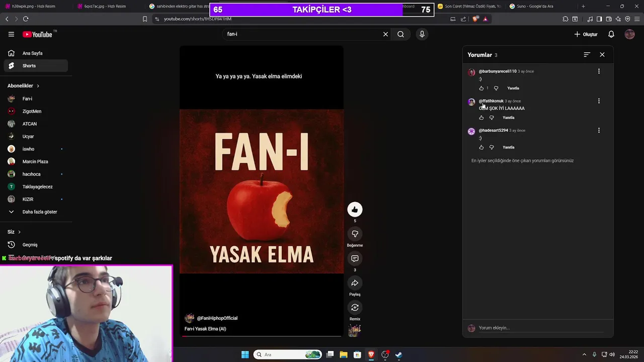Image resolution: width=644 pixels, height=362 pixels.
Task: Share the Short using the arrow icon
Action: coord(355,283)
